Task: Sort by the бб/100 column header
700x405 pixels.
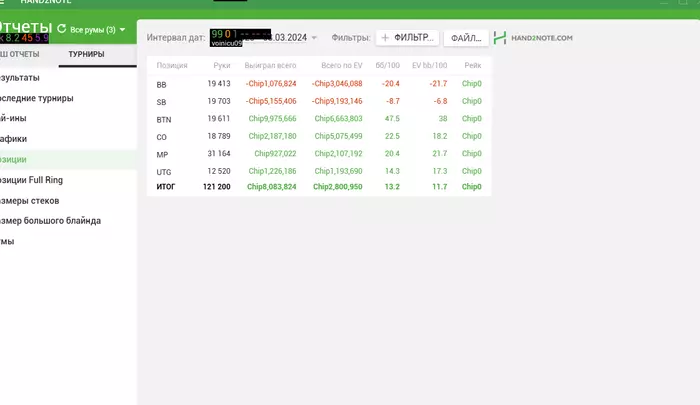Action: click(x=388, y=66)
